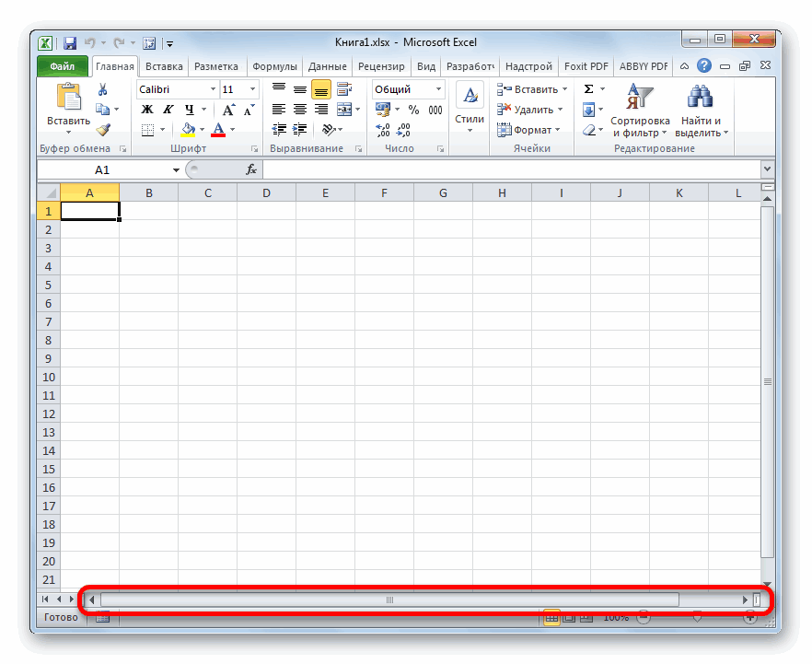The width and height of the screenshot is (812, 664).
Task: Click the Clear eraser icon
Action: point(589,130)
